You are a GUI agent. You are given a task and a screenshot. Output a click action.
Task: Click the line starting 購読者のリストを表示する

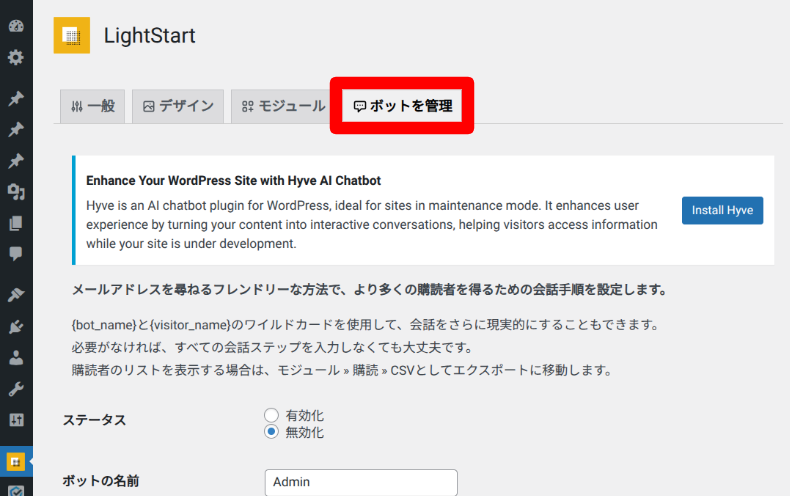342,370
